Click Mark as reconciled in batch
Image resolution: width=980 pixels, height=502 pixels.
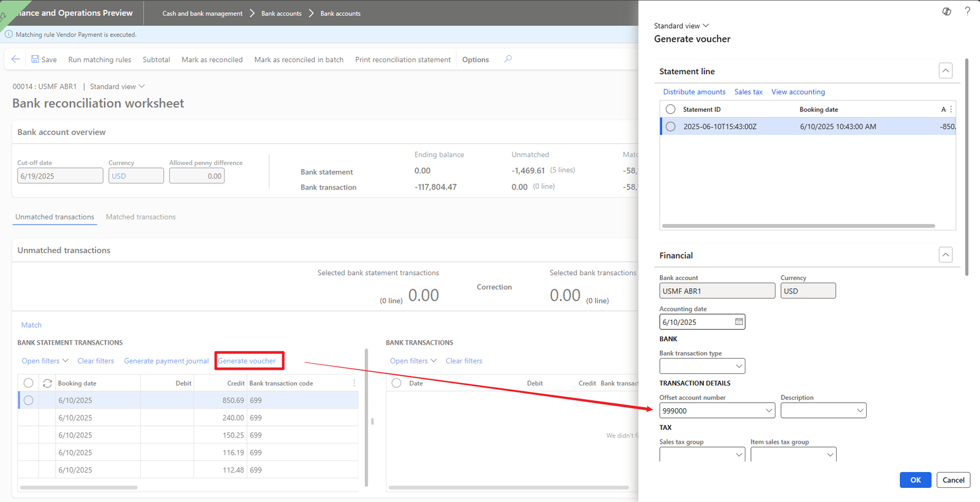pos(299,59)
